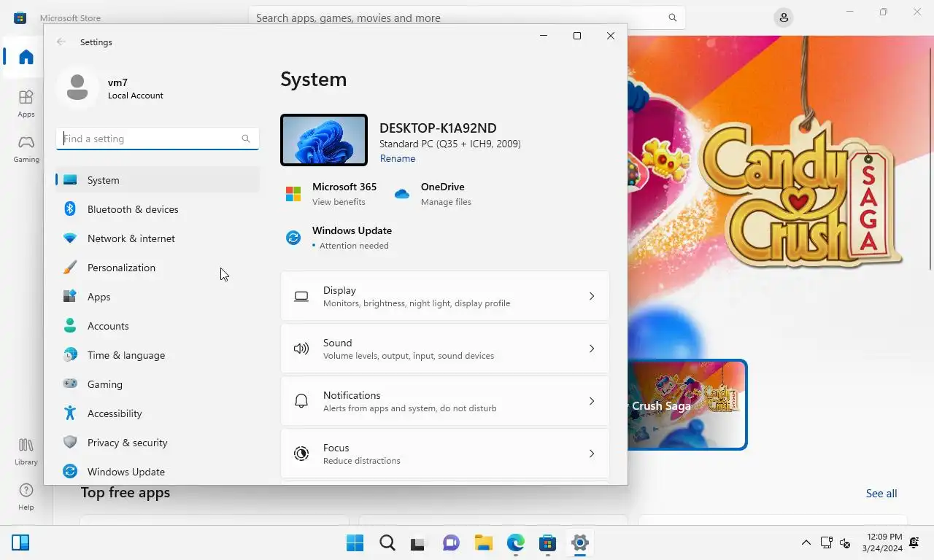Click the Sound speaker icon
This screenshot has width=934, height=560.
click(301, 349)
